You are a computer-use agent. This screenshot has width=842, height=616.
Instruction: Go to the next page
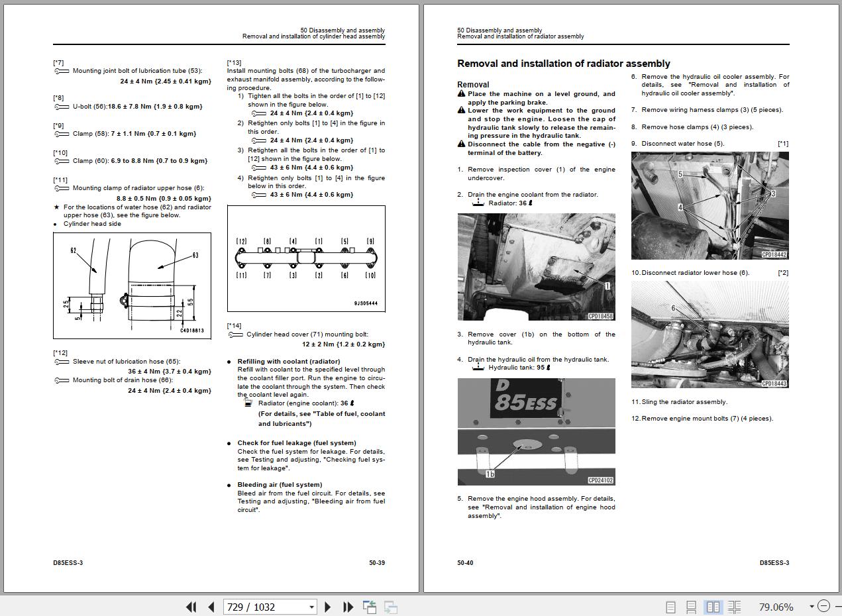click(328, 607)
